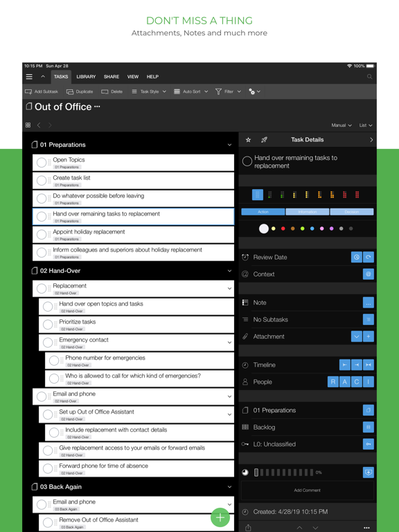Image resolution: width=399 pixels, height=532 pixels.
Task: Click the 01 Preparations project button
Action: tap(369, 410)
